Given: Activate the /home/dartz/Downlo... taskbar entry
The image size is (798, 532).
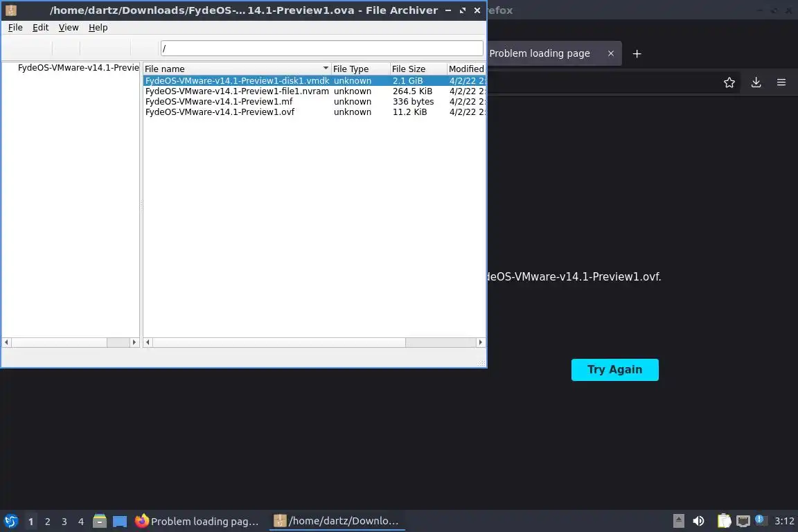Looking at the screenshot, I should [x=337, y=521].
